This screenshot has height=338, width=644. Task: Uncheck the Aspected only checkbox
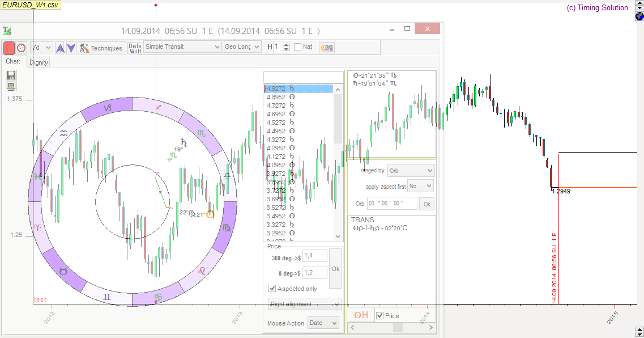tap(272, 289)
